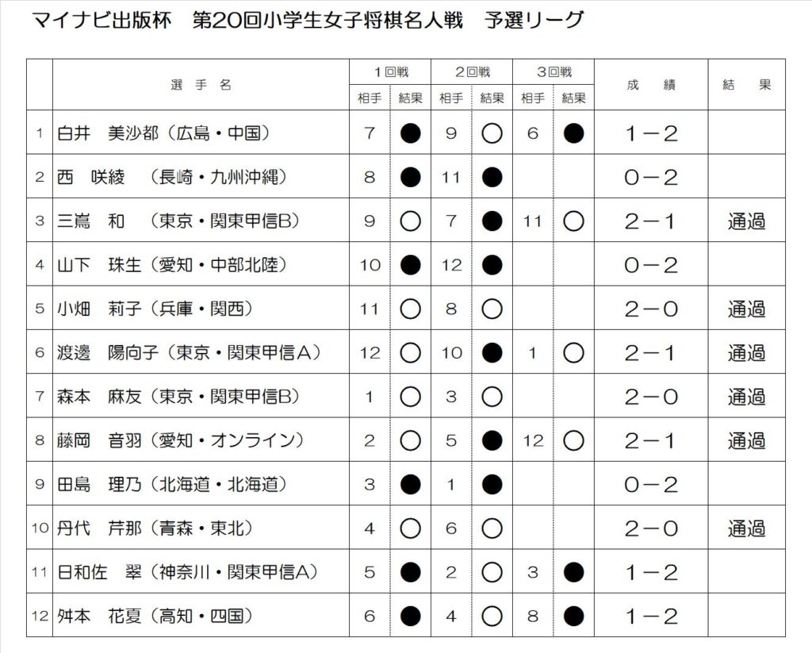
Task: Click opponent number 12 in 山下 珠生's 2回戦
Action: point(451,265)
